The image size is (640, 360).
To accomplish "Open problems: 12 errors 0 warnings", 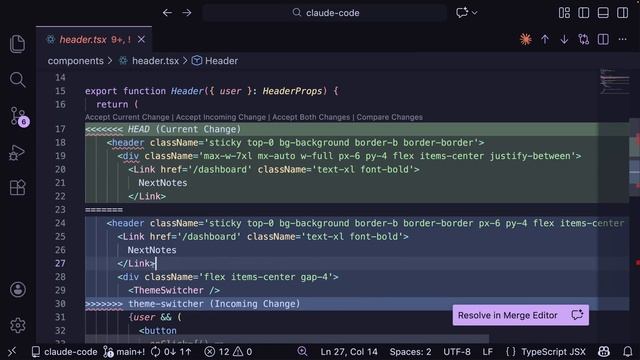I will coord(228,351).
